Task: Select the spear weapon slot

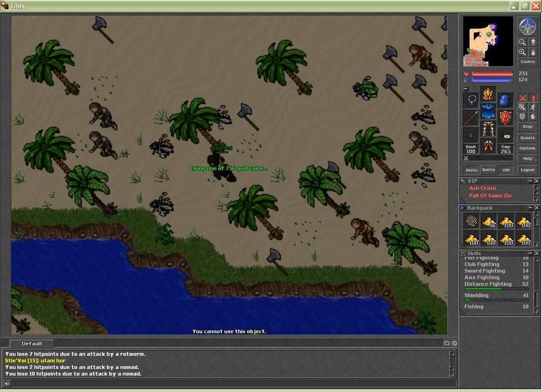Action: (x=471, y=118)
